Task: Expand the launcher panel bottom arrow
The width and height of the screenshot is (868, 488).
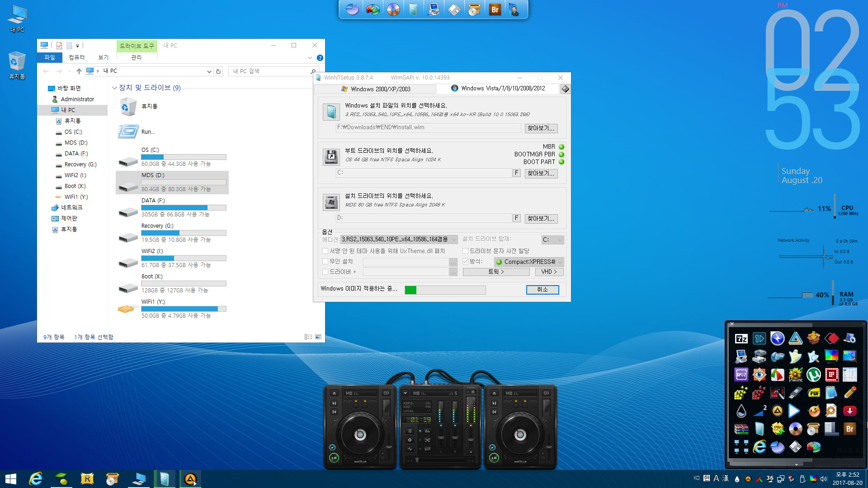Action: [x=796, y=464]
